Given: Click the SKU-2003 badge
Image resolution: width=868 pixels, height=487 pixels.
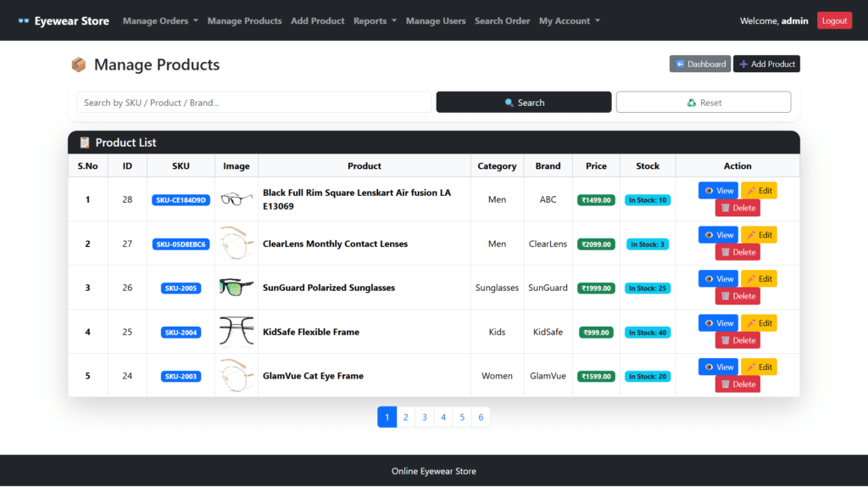Looking at the screenshot, I should 181,376.
